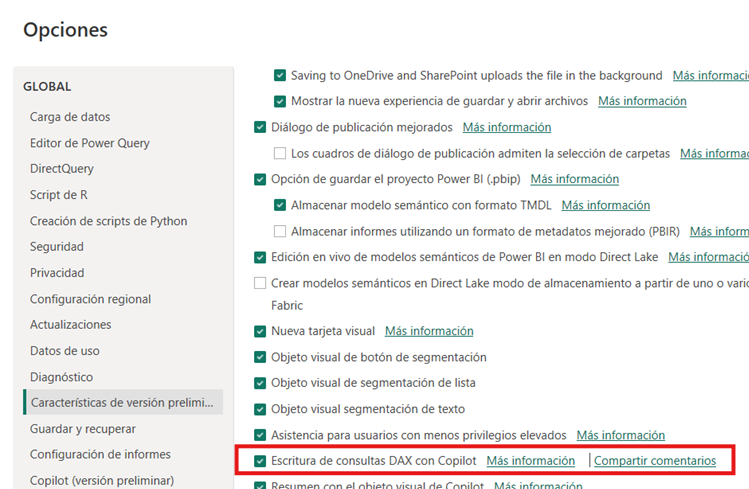The width and height of the screenshot is (749, 489).
Task: Select Características de versión preliminar
Action: pyautogui.click(x=123, y=402)
